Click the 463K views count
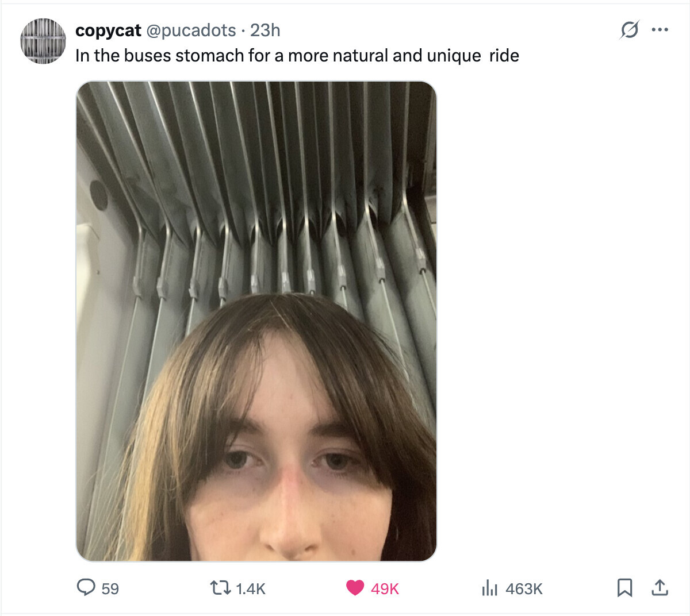Viewport: 690px width, 616px height. [x=524, y=588]
